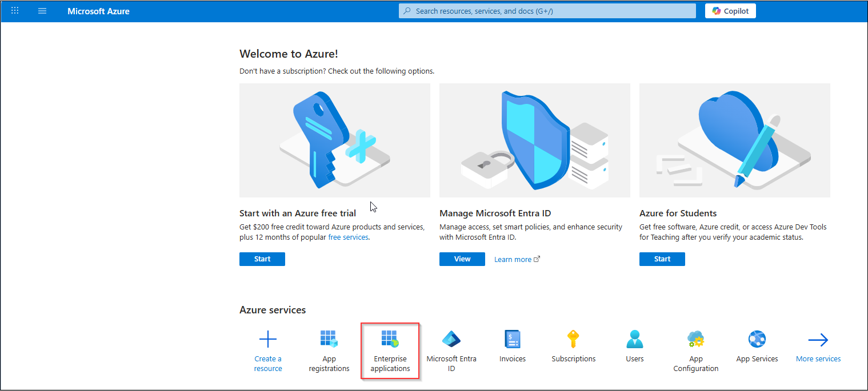
Task: Click the App Services label text
Action: pos(757,359)
